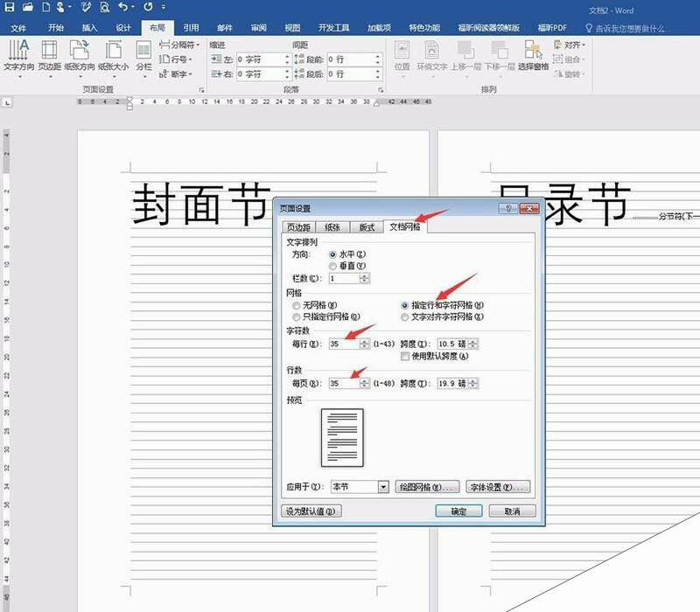The image size is (700, 612).
Task: Select the 只指定行网格 radio option
Action: [x=296, y=316]
